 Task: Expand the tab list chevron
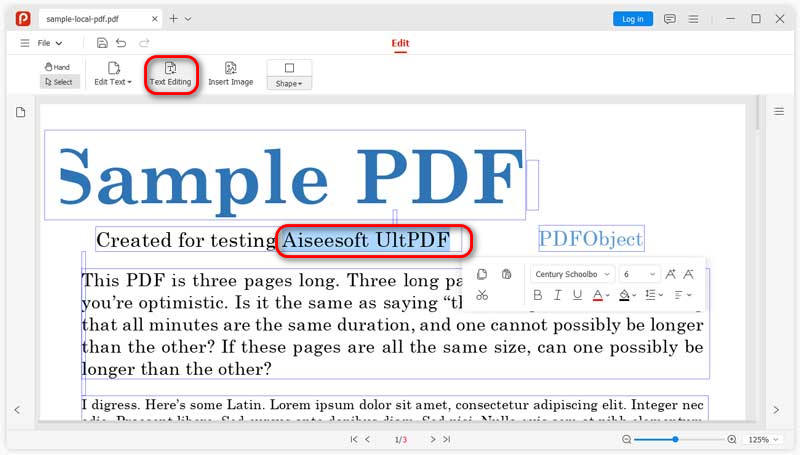coord(188,19)
